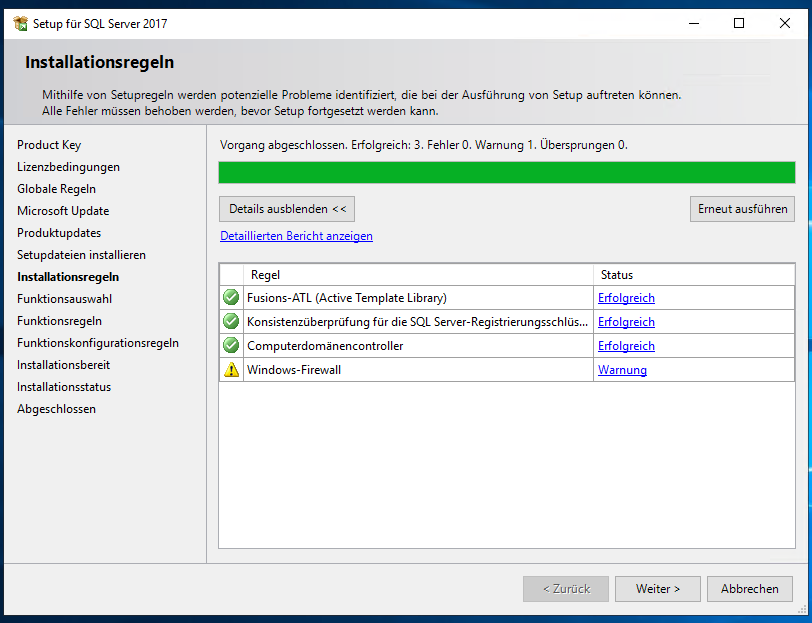Screen dimensions: 812x623
Task: Close the SQL Server setup window
Action: pos(785,23)
